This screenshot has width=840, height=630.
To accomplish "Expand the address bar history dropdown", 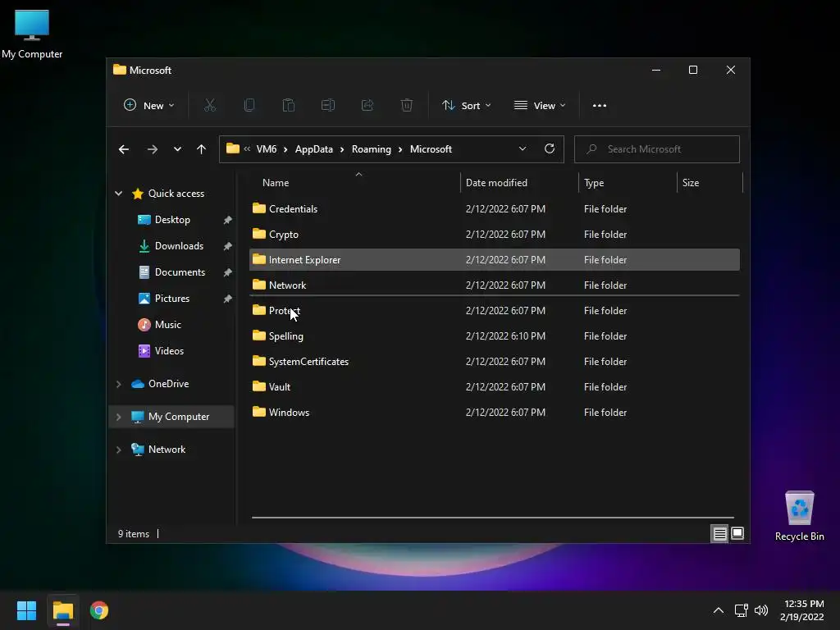I will click(x=523, y=149).
